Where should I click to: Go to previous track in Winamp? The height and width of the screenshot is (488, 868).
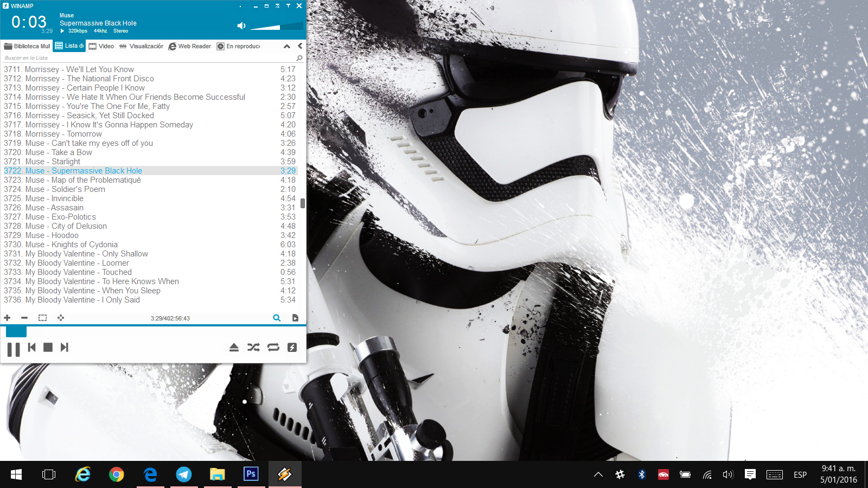pyautogui.click(x=32, y=348)
